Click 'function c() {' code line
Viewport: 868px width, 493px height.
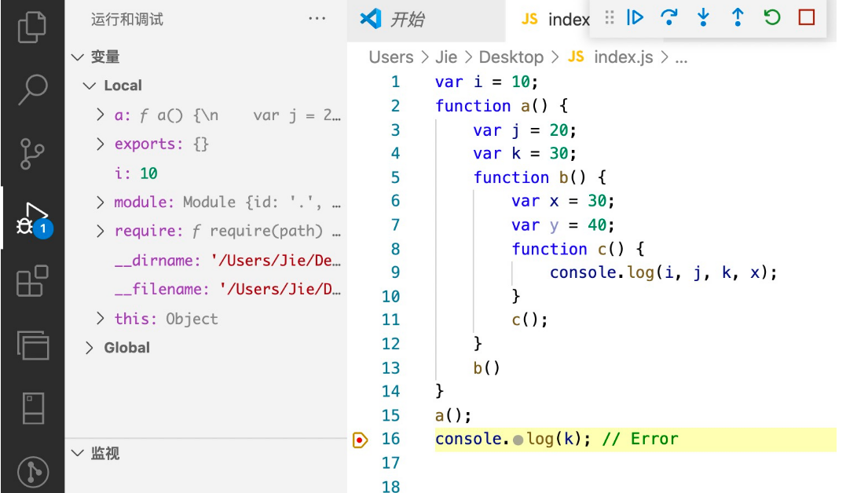[578, 248]
